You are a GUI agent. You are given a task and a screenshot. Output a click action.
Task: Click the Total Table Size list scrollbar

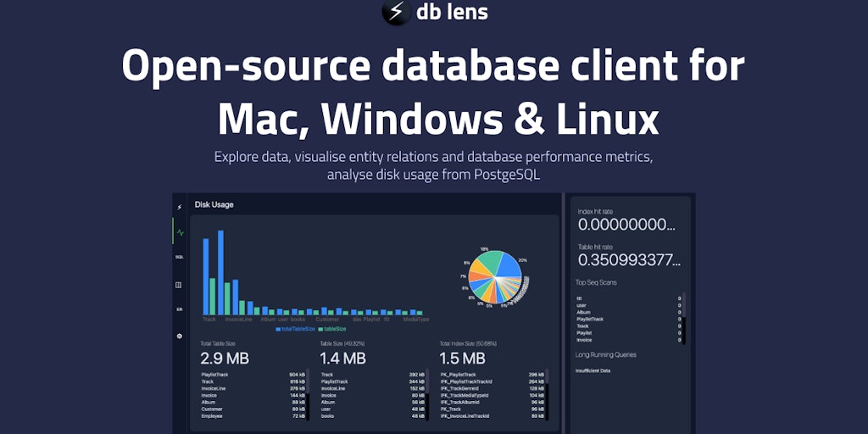pyautogui.click(x=309, y=395)
